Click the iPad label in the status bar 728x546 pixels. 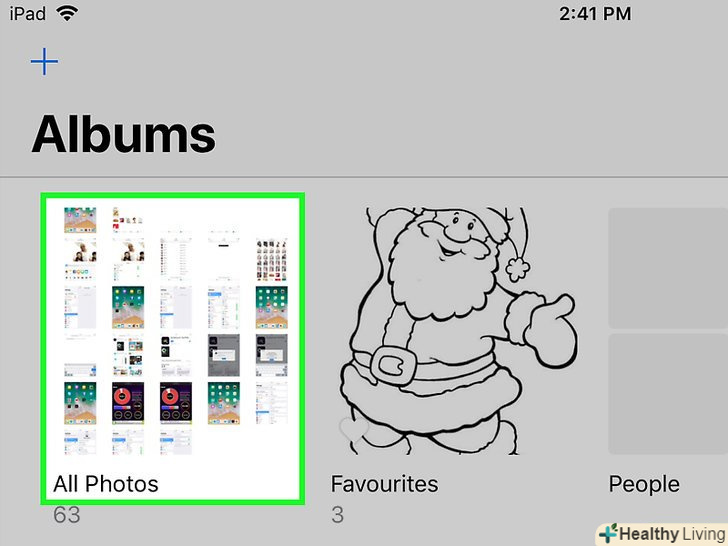[x=27, y=14]
